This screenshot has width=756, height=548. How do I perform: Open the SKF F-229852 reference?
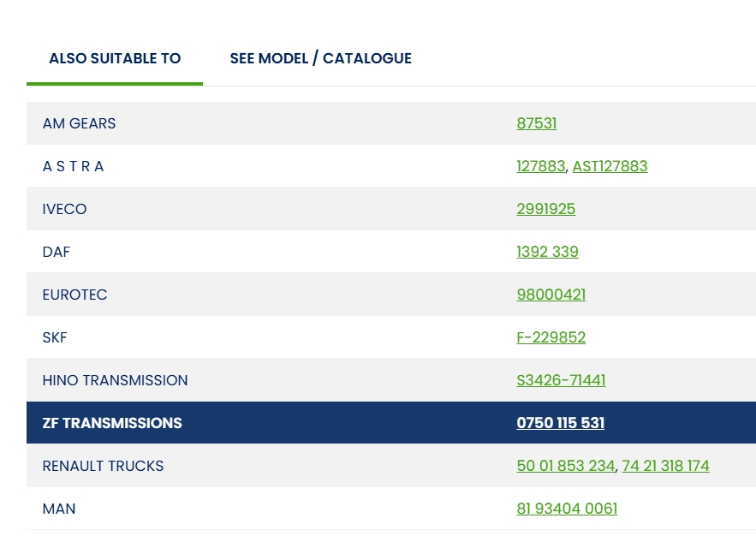pyautogui.click(x=551, y=337)
